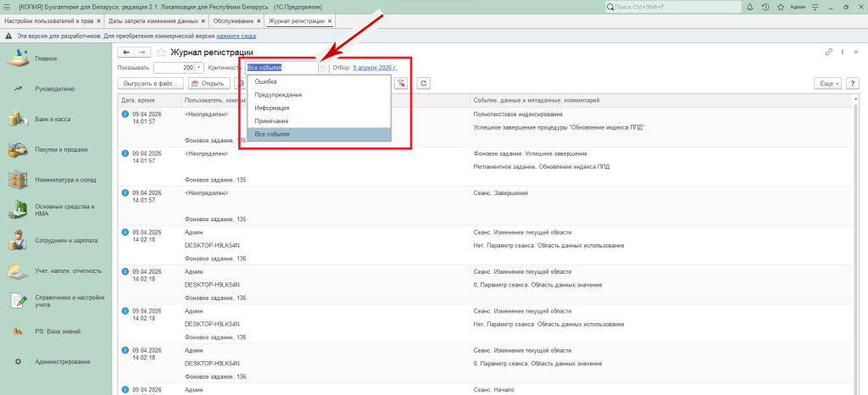The height and width of the screenshot is (395, 868).
Task: Open the Банк и касса section
Action: click(53, 120)
